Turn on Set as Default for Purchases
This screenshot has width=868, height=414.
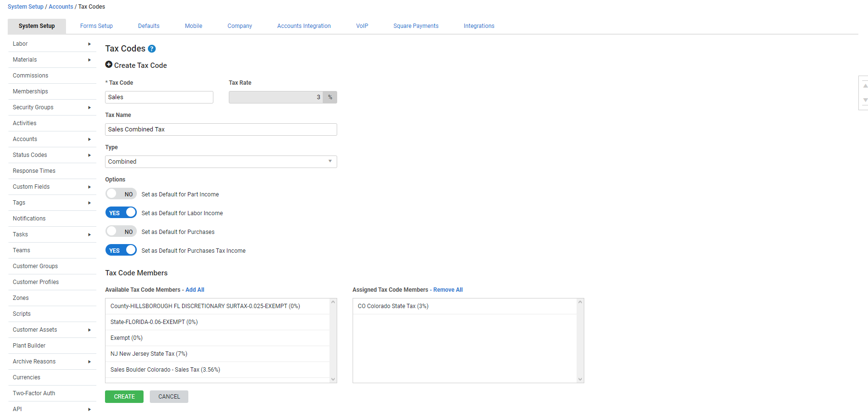pyautogui.click(x=121, y=232)
